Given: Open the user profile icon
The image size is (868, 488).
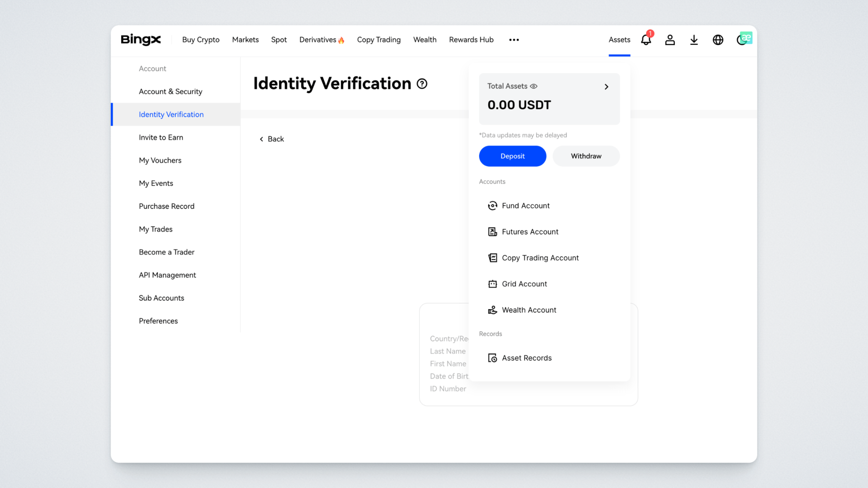Looking at the screenshot, I should pyautogui.click(x=670, y=40).
